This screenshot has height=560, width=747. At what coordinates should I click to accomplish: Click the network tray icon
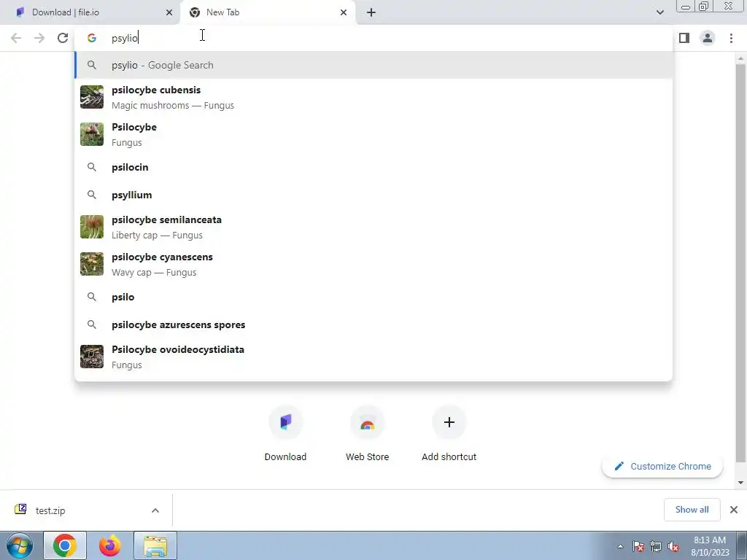656,547
